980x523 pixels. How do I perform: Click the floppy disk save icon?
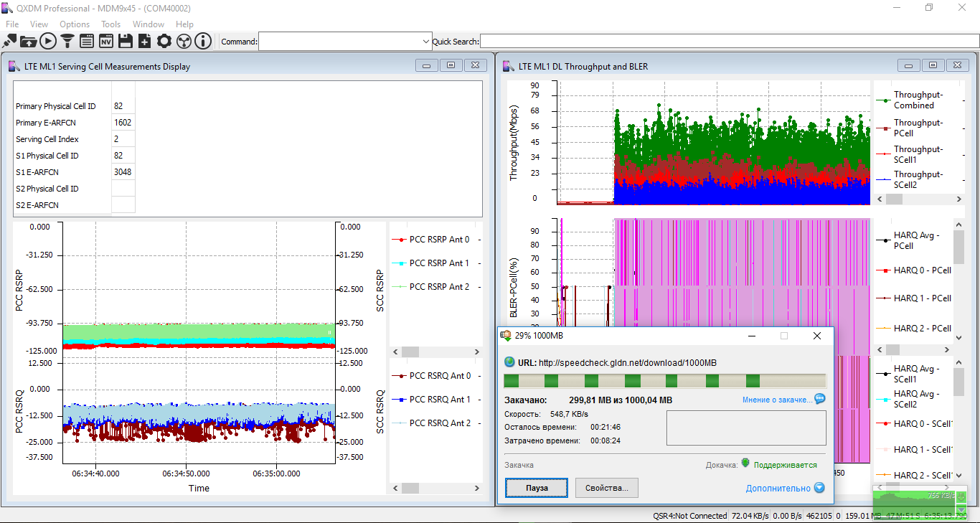126,41
